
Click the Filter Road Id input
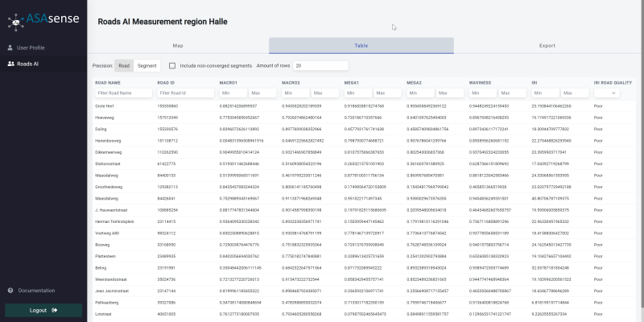(x=186, y=93)
